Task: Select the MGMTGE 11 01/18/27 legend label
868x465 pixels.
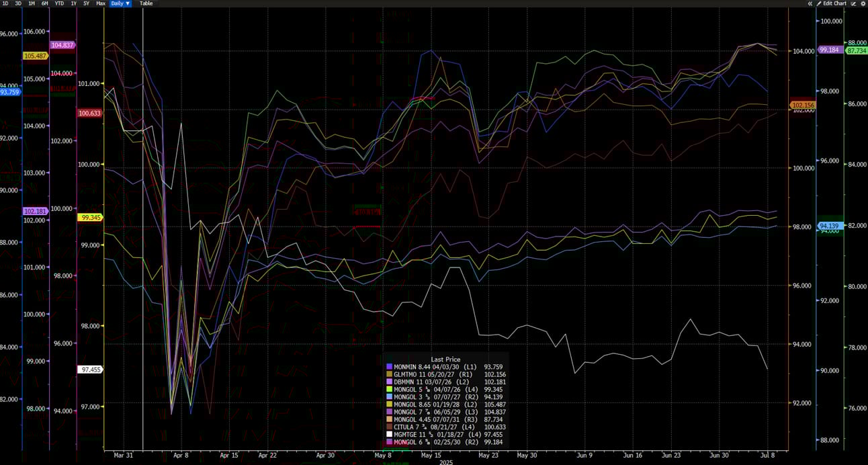Action: tap(429, 435)
